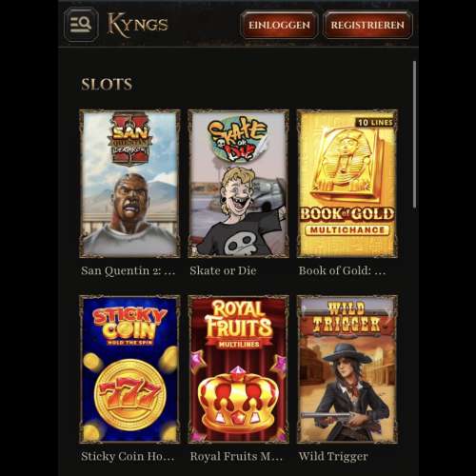The width and height of the screenshot is (476, 476).
Task: Click the Book of Gold title text
Action: [x=342, y=270]
